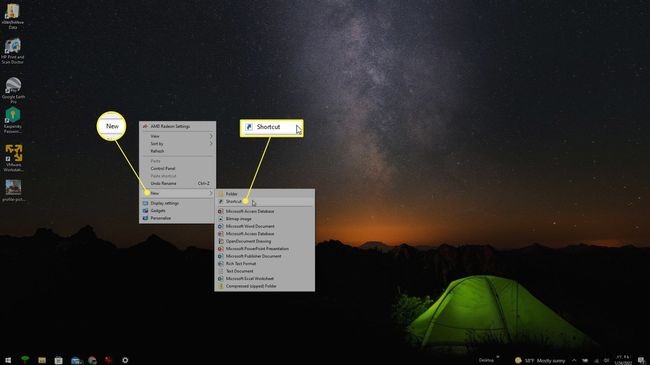Launch Chrome from the taskbar
Viewport: 650px width, 365px height.
pyautogui.click(x=92, y=360)
